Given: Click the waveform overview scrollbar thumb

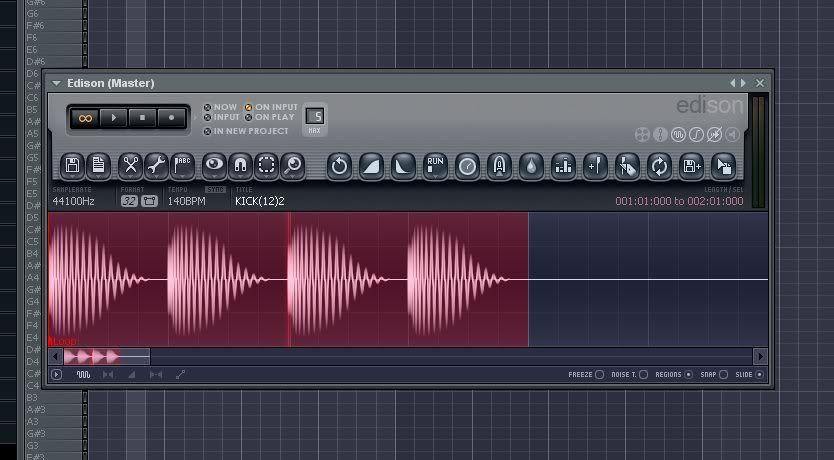Looking at the screenshot, I should pyautogui.click(x=106, y=356).
